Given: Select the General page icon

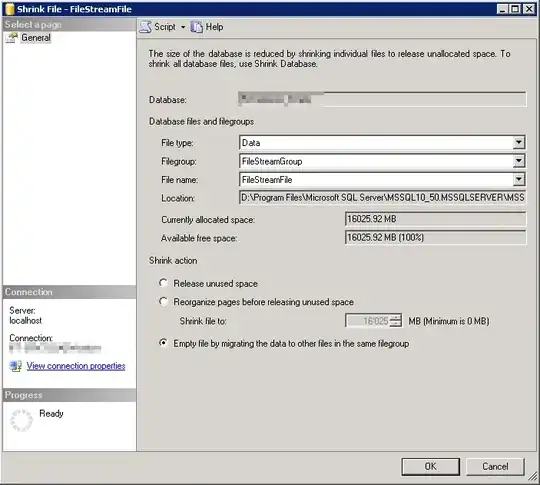Looking at the screenshot, I should point(11,38).
